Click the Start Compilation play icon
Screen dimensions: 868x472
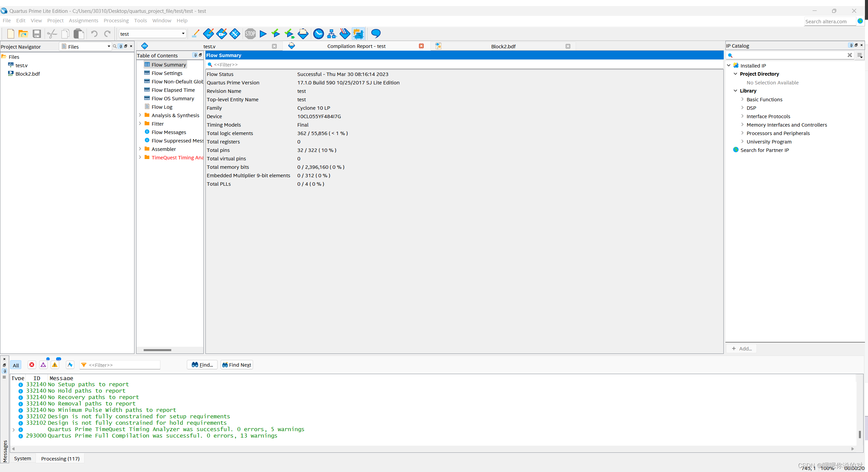tap(263, 34)
